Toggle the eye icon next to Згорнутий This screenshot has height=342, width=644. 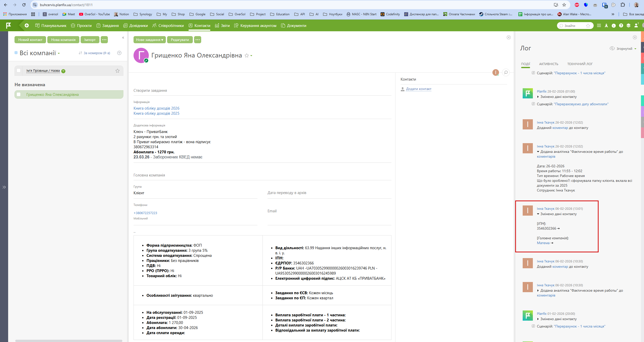click(612, 49)
